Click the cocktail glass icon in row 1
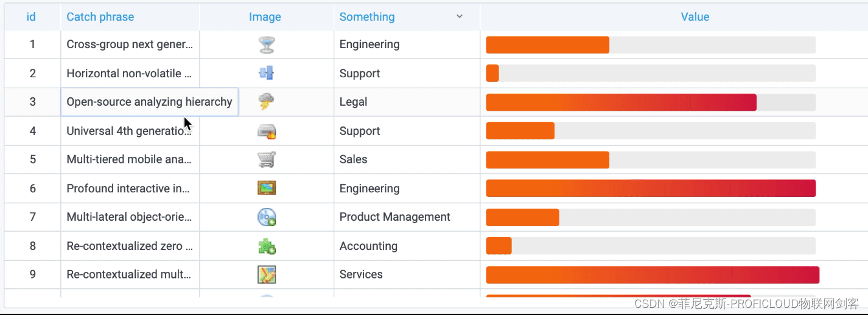The image size is (868, 315). [x=266, y=44]
